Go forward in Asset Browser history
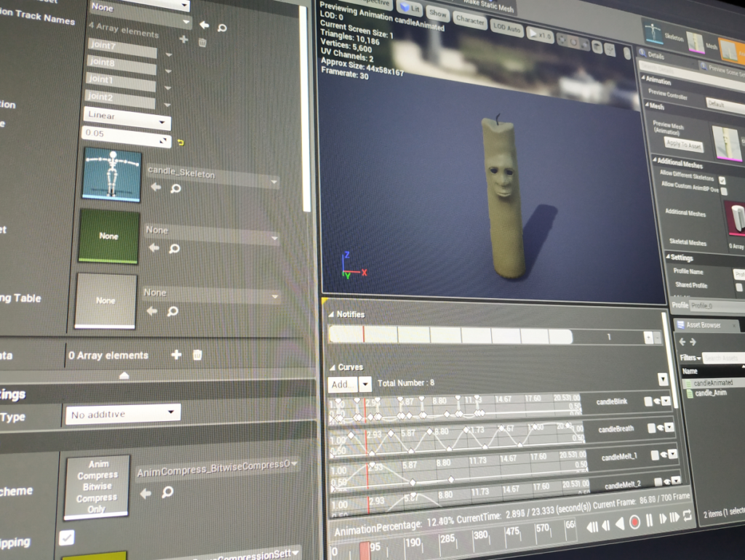 tap(693, 342)
